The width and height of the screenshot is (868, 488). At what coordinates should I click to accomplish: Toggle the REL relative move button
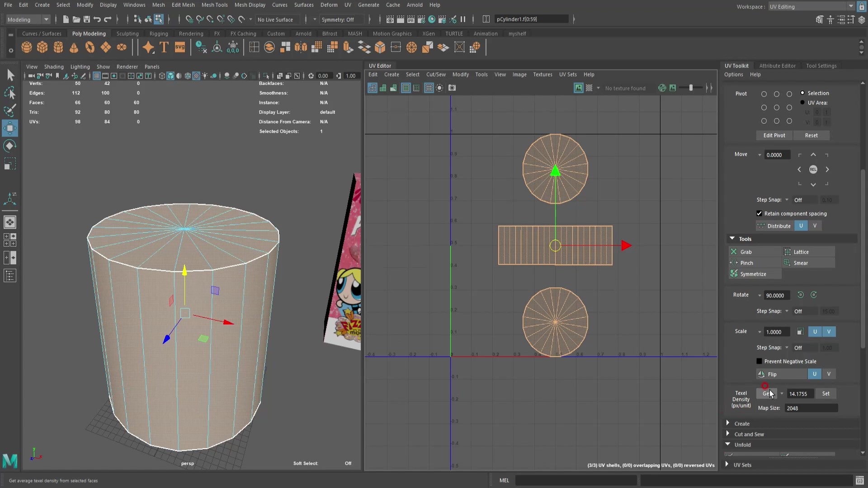[x=813, y=169]
